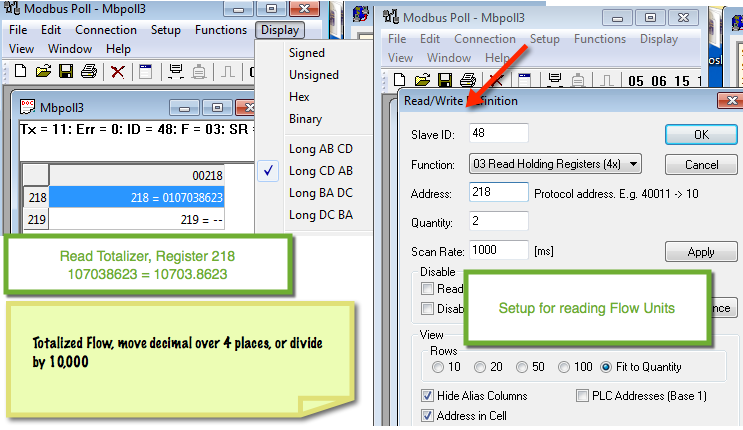This screenshot has height=430, width=743.
Task: Select 100 rows radio button
Action: coord(564,367)
